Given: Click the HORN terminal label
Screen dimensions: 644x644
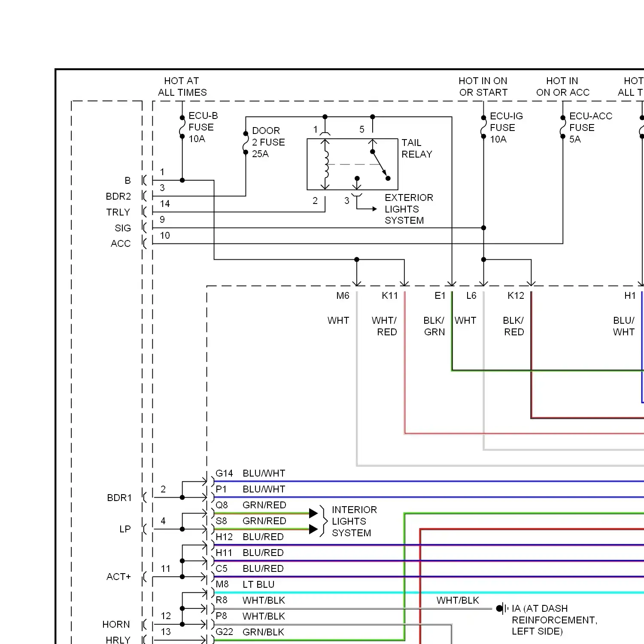Looking at the screenshot, I should click(116, 624).
